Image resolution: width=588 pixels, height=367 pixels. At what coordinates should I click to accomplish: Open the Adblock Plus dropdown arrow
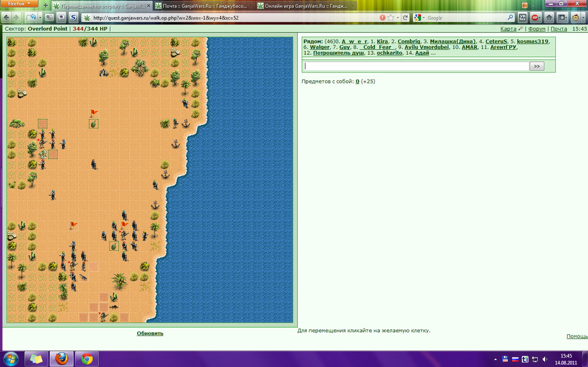[x=540, y=17]
